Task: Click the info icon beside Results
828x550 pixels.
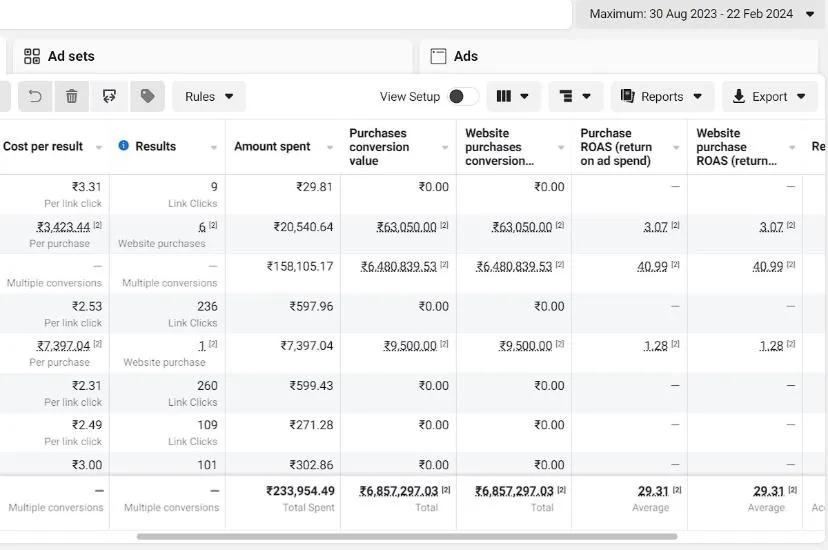Action: pyautogui.click(x=124, y=146)
